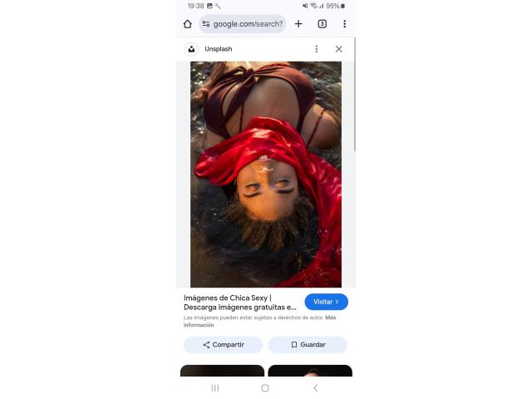Image resolution: width=532 pixels, height=399 pixels.
Task: Click the Compartir share button
Action: click(224, 345)
